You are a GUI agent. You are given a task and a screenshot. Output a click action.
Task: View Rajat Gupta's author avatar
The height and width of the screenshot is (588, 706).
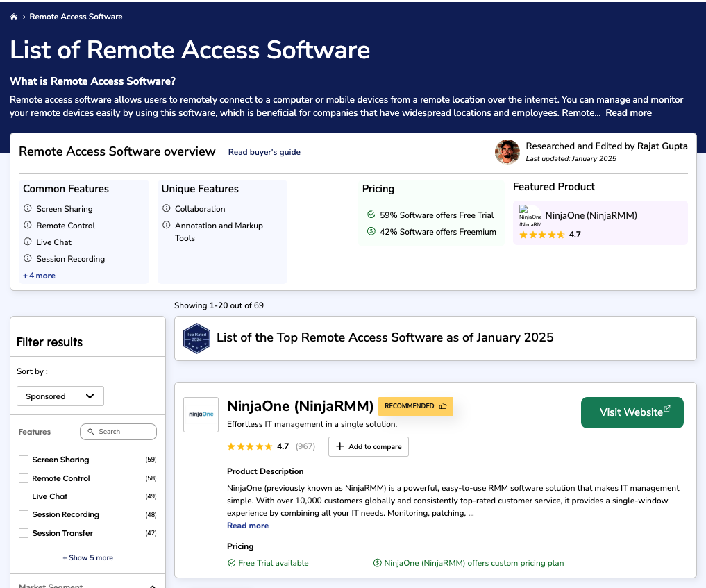pos(507,152)
